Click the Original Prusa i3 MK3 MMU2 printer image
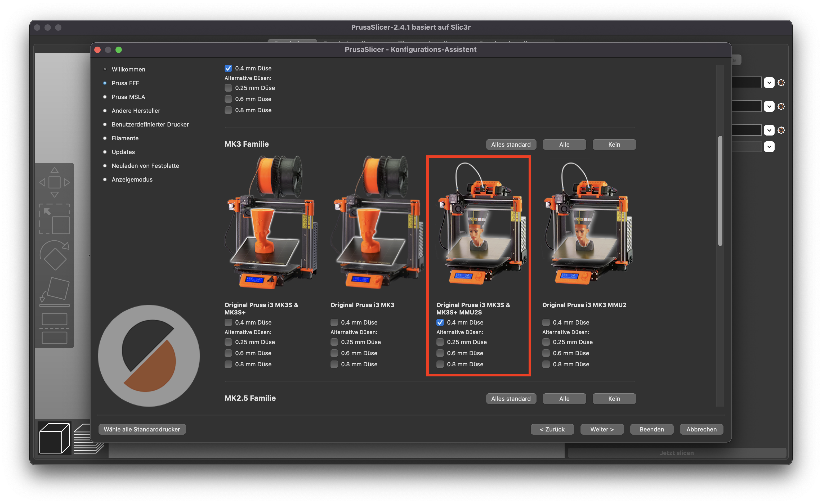The height and width of the screenshot is (504, 822). [588, 223]
